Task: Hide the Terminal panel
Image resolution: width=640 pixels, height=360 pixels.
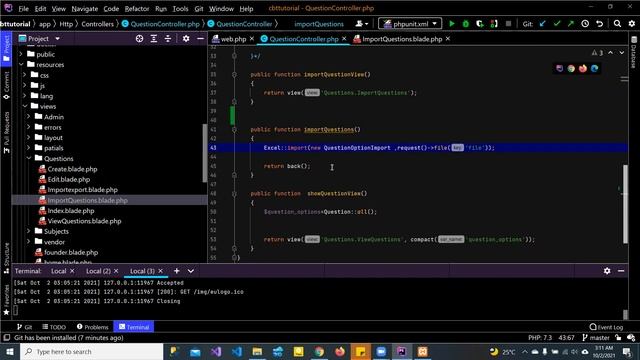Action: point(621,271)
